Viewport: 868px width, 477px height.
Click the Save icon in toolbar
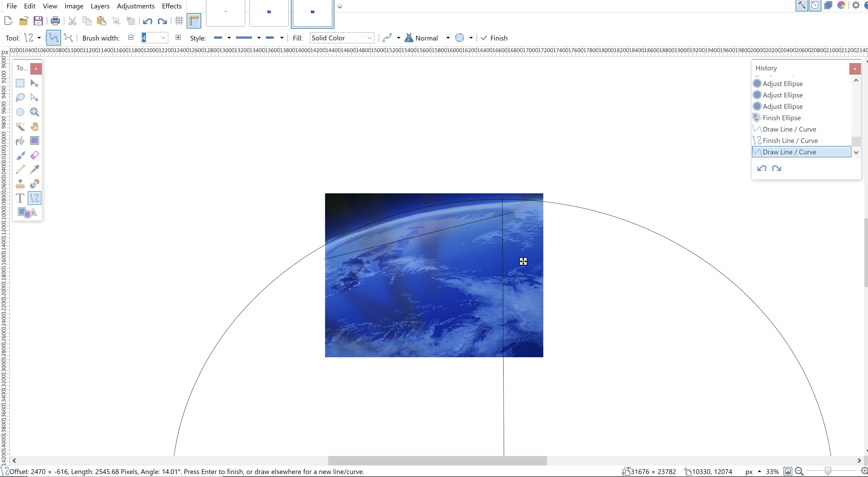(38, 21)
